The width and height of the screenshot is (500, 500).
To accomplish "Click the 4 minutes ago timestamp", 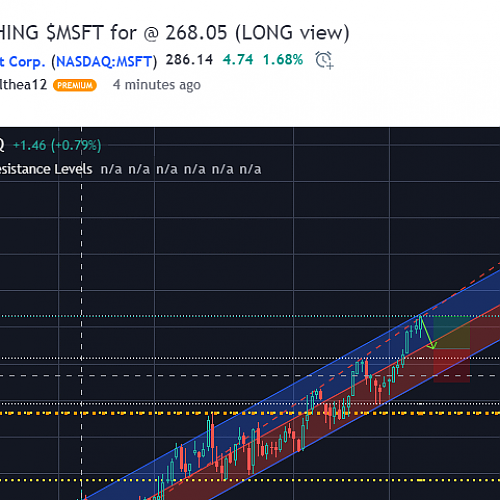I will [157, 85].
